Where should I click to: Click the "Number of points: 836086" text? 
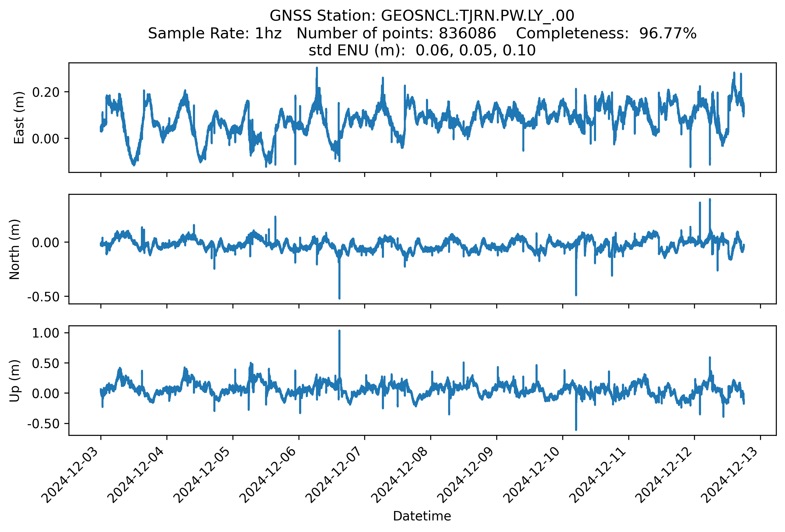click(396, 33)
